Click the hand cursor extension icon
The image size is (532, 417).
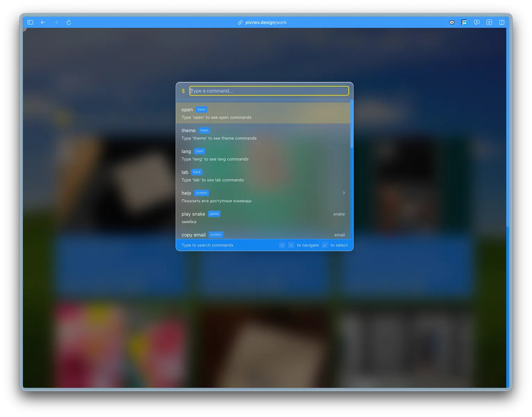(x=452, y=22)
